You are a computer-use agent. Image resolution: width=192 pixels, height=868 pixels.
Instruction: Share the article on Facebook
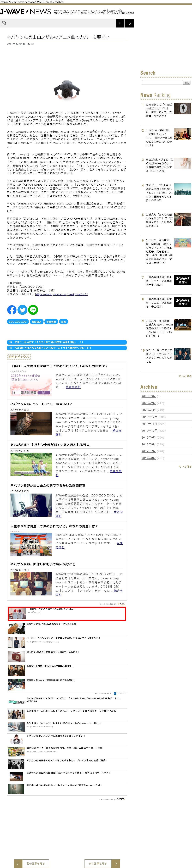click(12, 309)
